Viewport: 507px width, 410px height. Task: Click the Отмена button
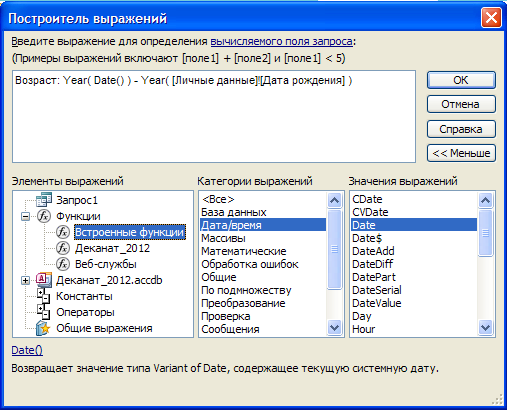tap(461, 104)
